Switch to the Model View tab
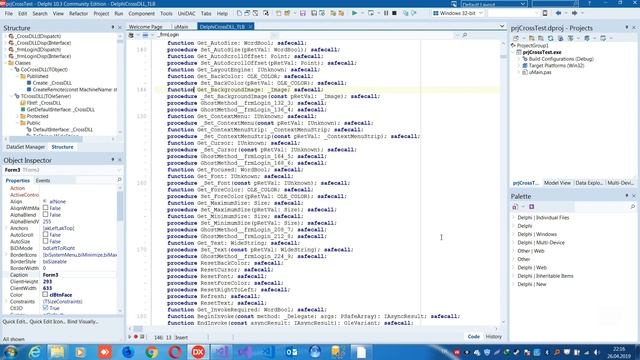 pos(557,183)
